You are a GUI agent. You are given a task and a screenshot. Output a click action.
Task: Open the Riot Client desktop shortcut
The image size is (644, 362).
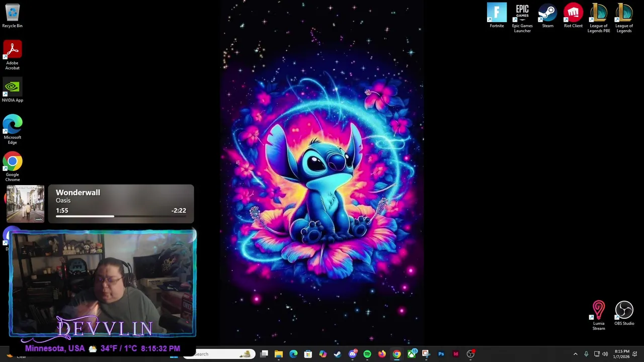(x=573, y=16)
